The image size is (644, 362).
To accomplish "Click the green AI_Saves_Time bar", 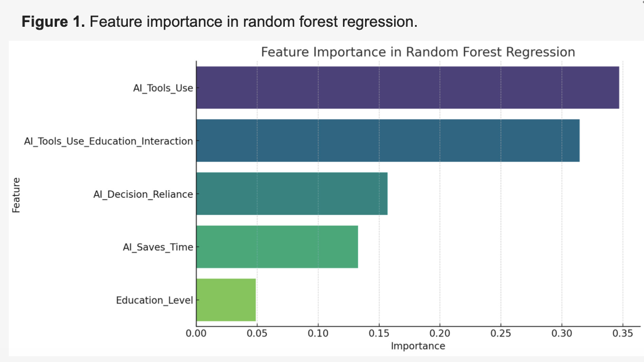I will click(277, 247).
